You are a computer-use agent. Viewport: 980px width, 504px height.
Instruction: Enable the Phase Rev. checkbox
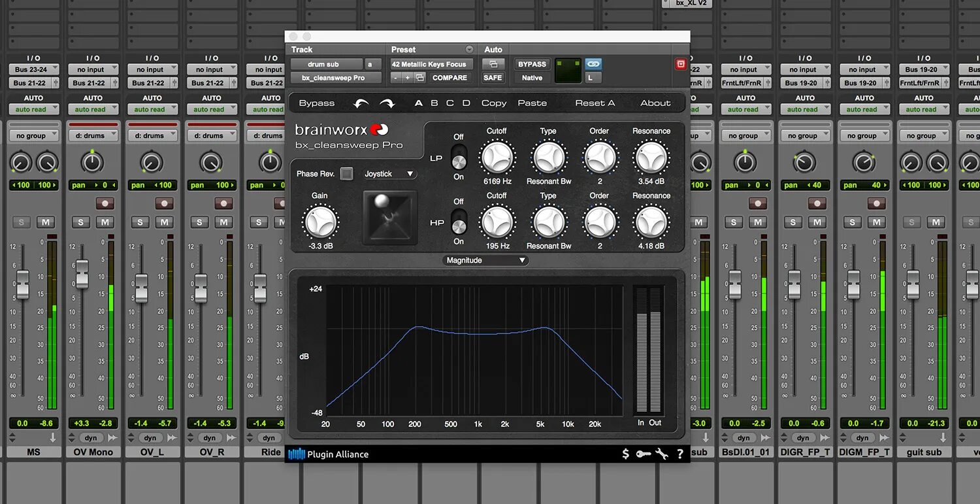coord(347,173)
